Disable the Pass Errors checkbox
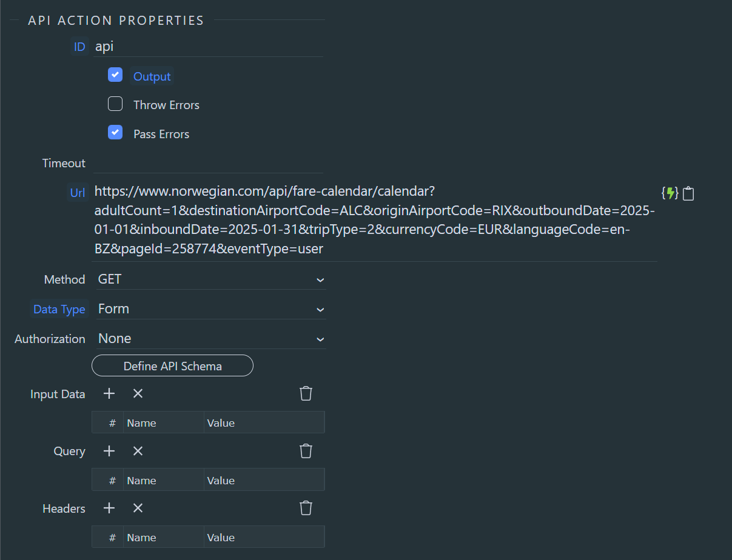732x560 pixels. coord(115,132)
